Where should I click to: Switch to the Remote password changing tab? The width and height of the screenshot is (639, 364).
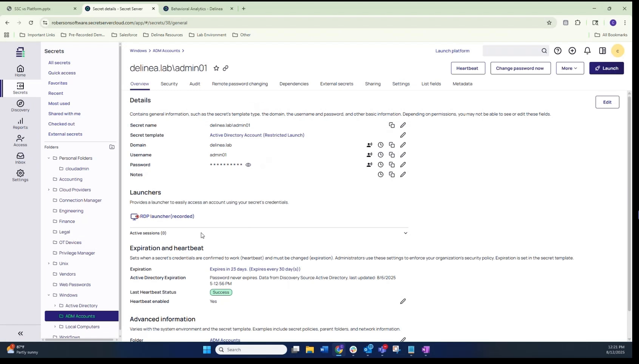tap(240, 84)
